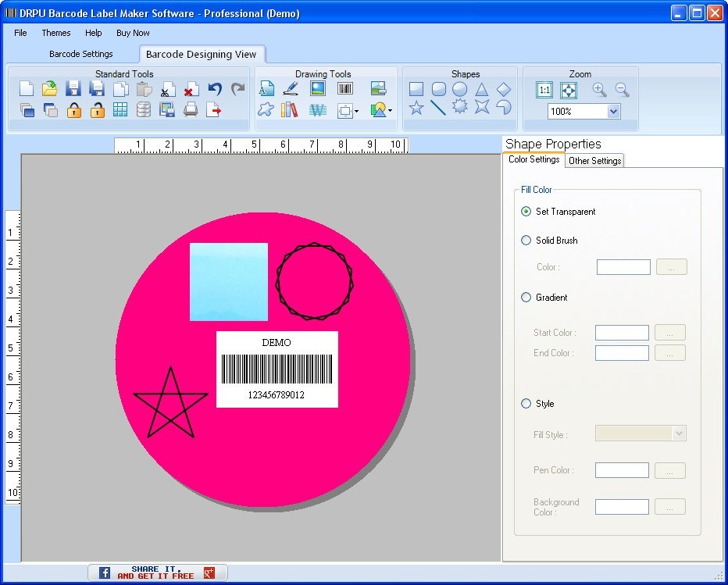Select the Ellipse shape tool
The image size is (728, 585).
pos(461,89)
